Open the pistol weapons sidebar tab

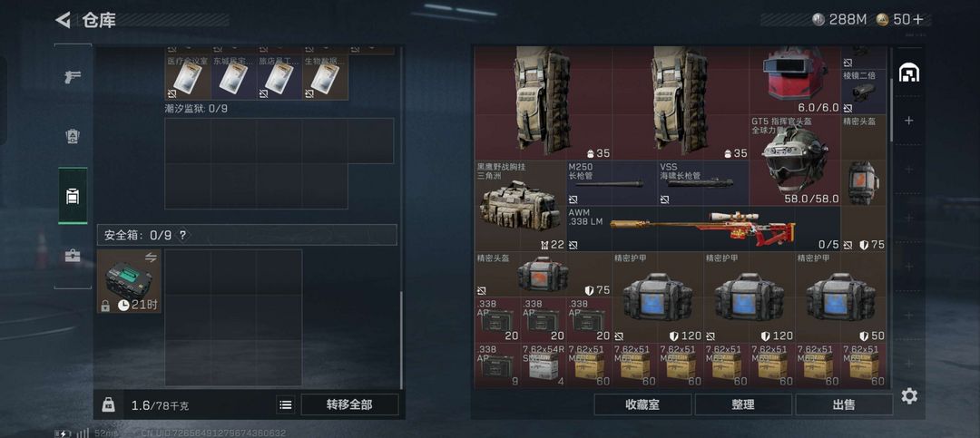click(73, 77)
